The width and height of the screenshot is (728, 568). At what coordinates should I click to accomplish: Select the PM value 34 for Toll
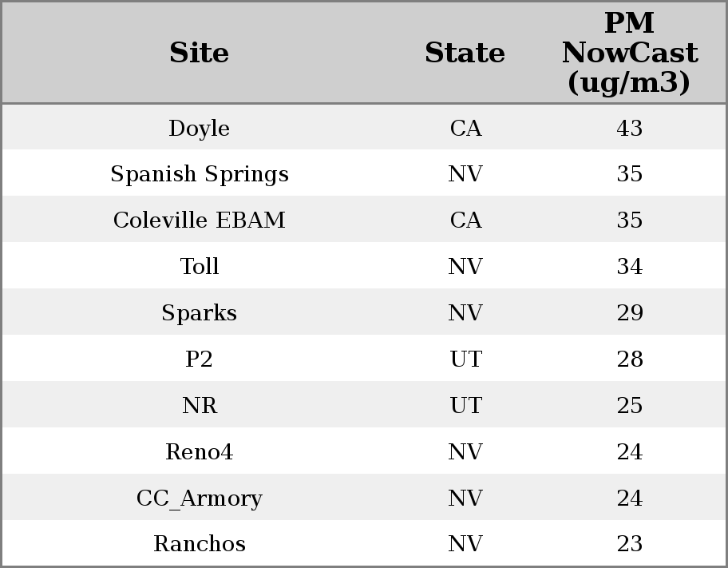[629, 267]
